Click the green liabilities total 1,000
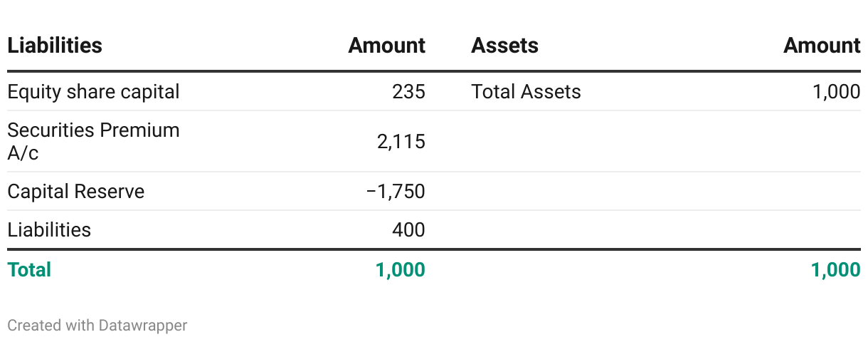868x342 pixels. 401,270
